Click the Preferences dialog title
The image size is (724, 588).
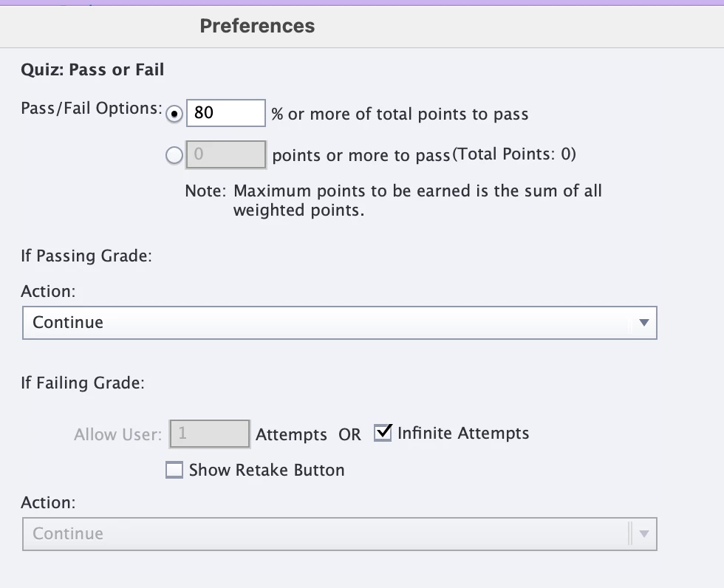coord(257,26)
